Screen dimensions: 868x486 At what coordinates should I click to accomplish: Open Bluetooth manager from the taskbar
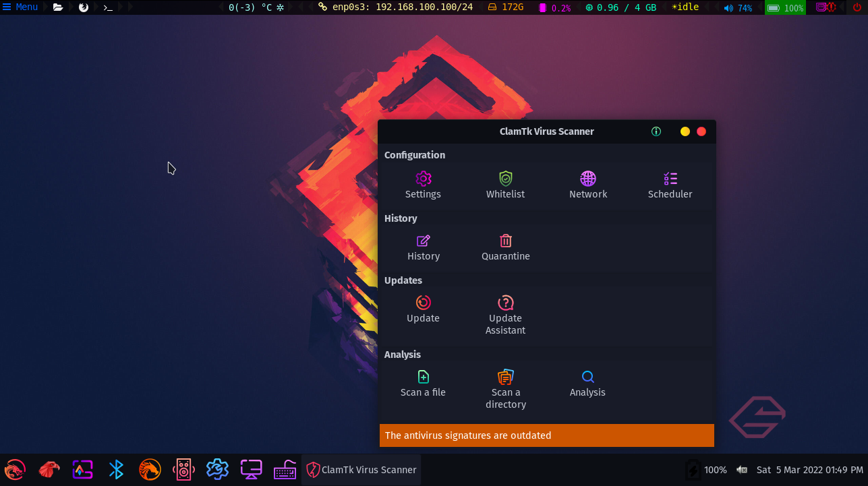116,469
